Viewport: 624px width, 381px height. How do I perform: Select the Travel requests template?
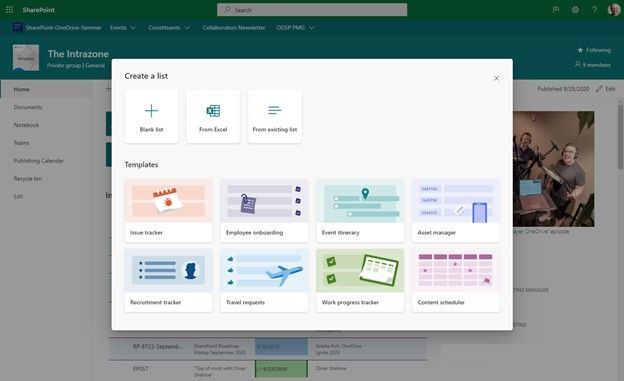264,281
